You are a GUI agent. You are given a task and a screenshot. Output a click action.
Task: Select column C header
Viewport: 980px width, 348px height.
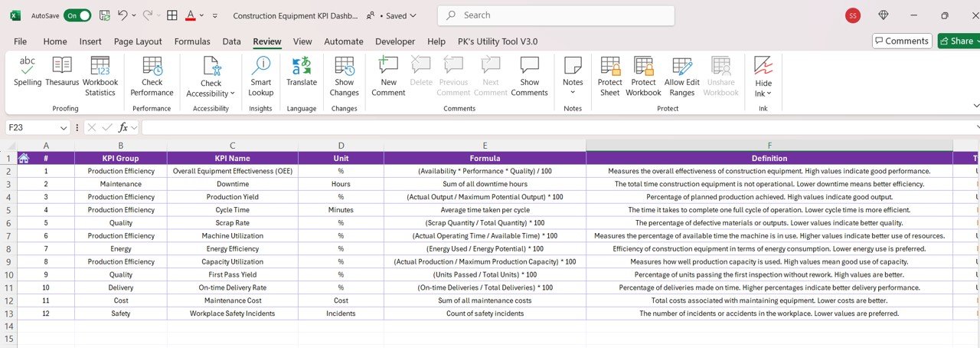(x=232, y=146)
